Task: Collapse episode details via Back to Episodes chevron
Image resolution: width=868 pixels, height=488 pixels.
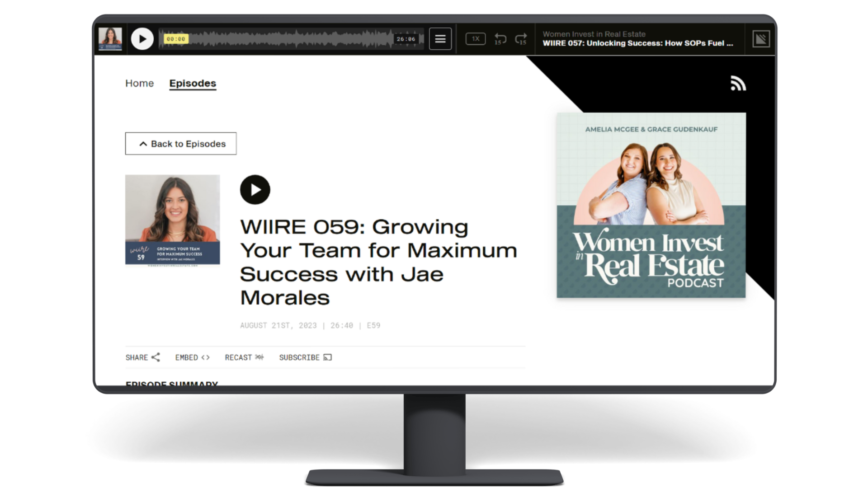Action: pos(143,143)
